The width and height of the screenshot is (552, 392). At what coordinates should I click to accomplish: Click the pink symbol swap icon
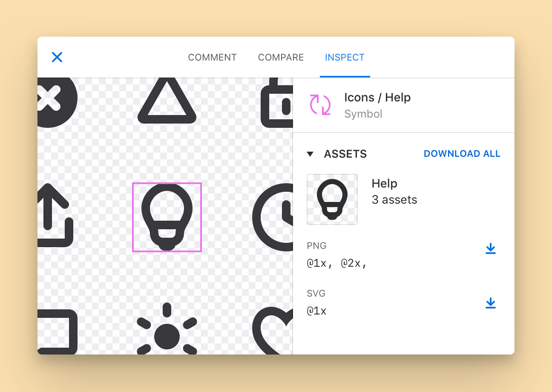tap(321, 105)
